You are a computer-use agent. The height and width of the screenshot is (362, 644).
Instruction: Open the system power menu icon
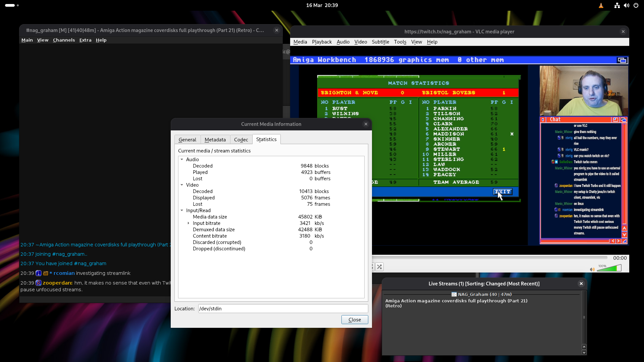point(636,5)
